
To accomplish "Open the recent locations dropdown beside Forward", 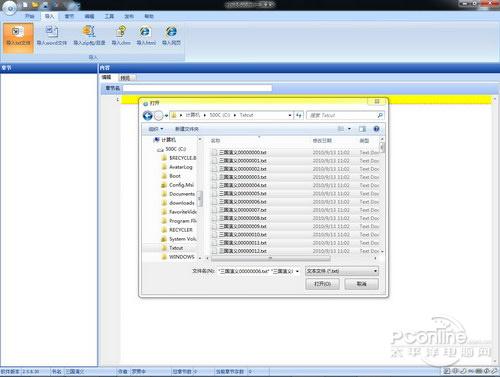I will 166,116.
